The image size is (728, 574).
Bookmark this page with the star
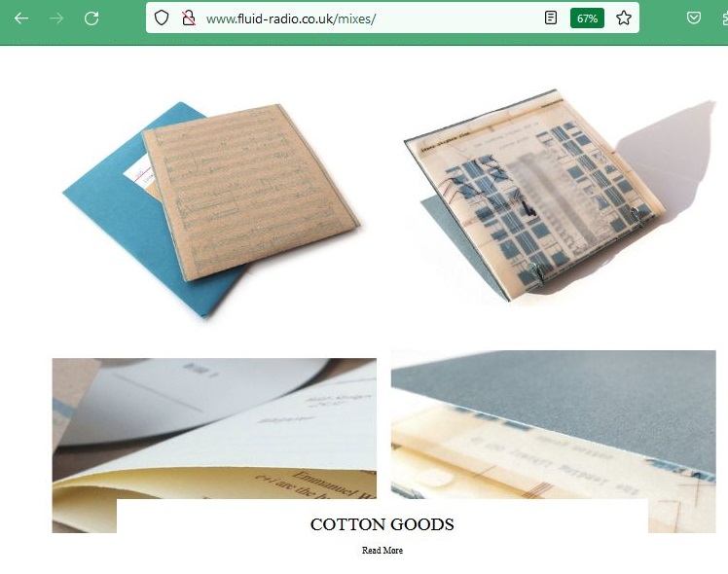point(624,18)
